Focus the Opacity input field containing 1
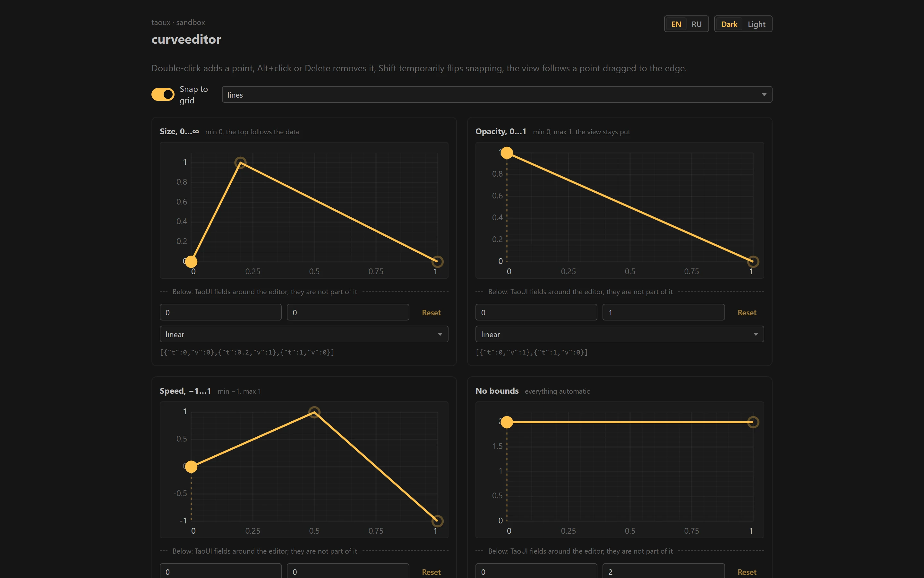Screen dimensions: 924x578 [663, 312]
